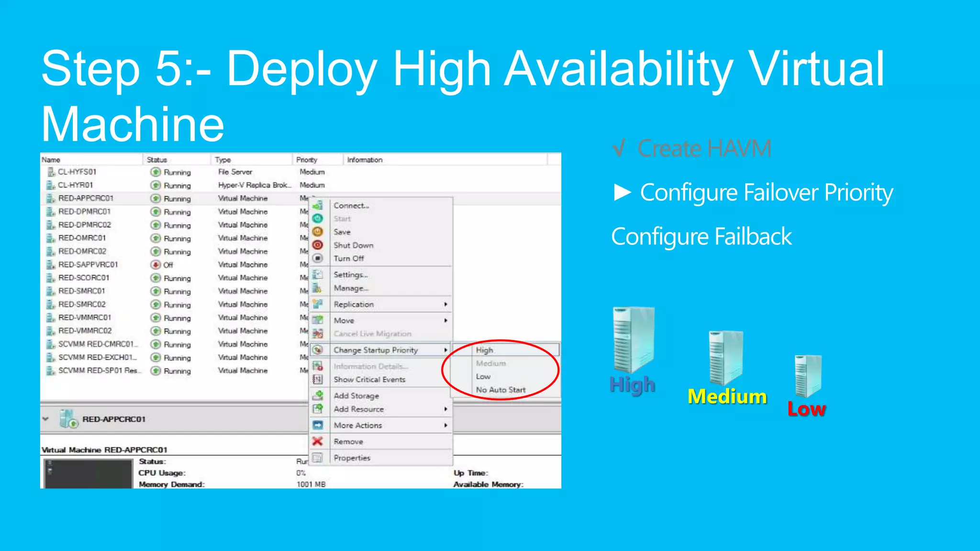Click the Show Critical Events icon
This screenshot has height=551, width=980.
pyautogui.click(x=318, y=379)
